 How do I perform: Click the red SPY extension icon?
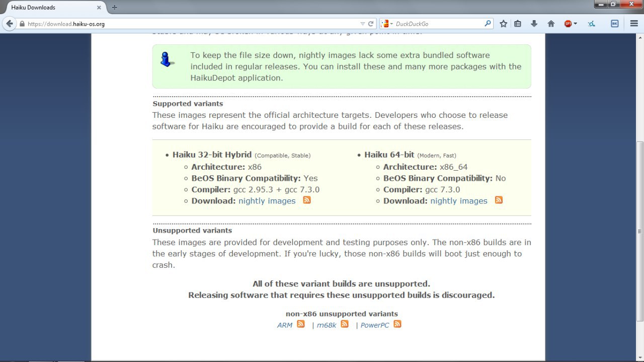click(568, 24)
